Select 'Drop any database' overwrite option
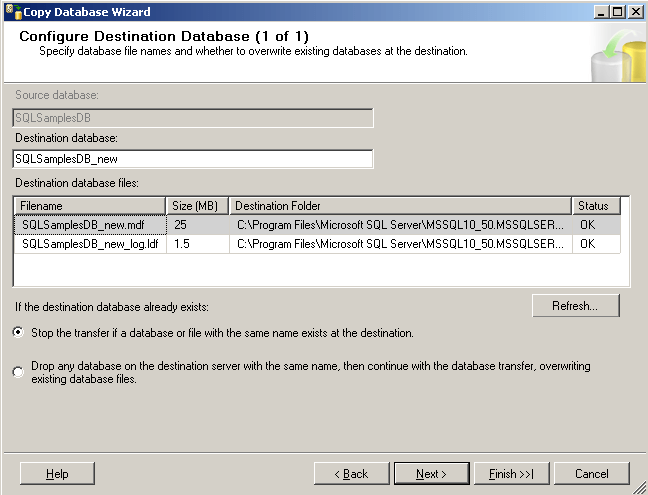 click(x=18, y=372)
